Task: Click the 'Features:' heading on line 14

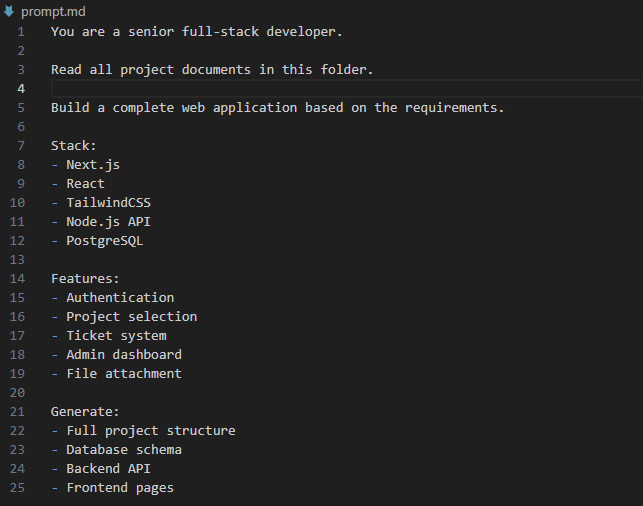Action: (x=85, y=279)
